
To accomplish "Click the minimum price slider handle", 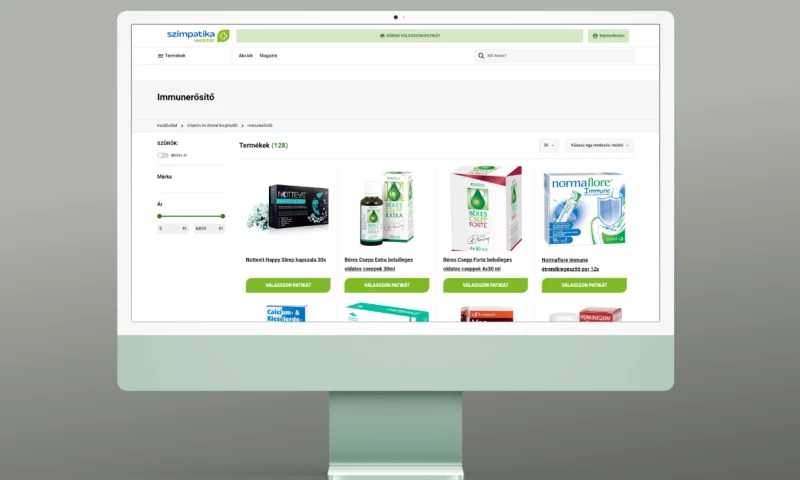I will coord(159,216).
